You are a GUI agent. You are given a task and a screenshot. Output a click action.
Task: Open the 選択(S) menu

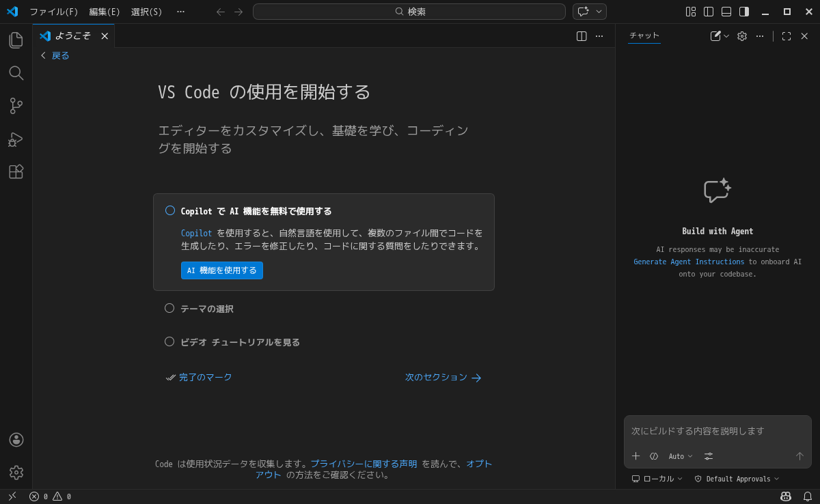tap(147, 12)
